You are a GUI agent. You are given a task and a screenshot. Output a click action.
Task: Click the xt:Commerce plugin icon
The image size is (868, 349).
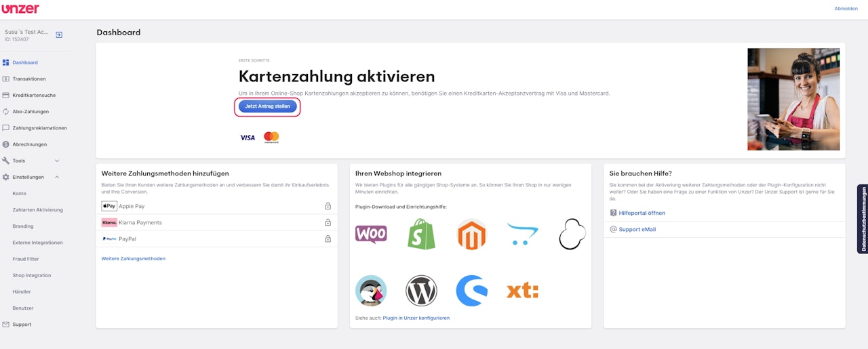pyautogui.click(x=522, y=291)
